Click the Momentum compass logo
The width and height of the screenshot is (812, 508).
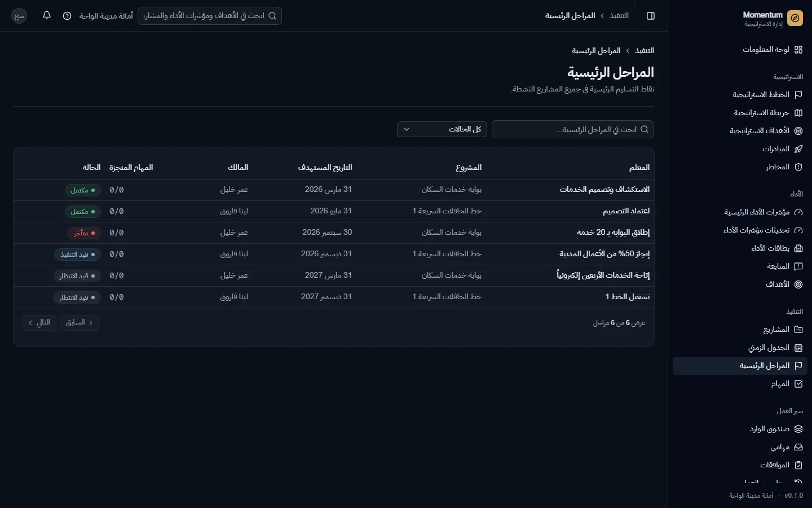[x=795, y=18]
